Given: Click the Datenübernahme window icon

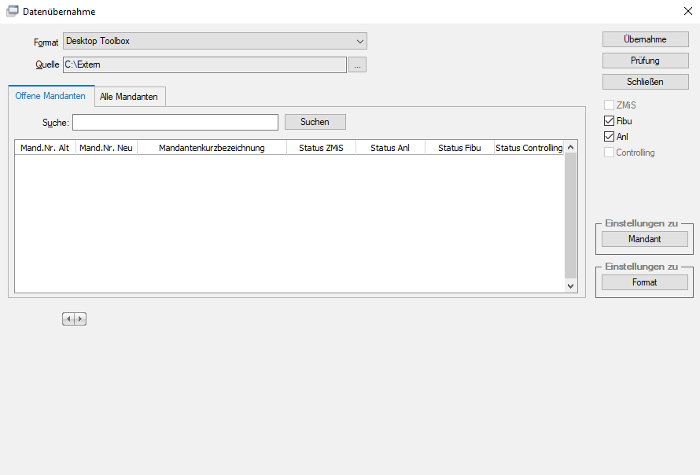Looking at the screenshot, I should (12, 11).
